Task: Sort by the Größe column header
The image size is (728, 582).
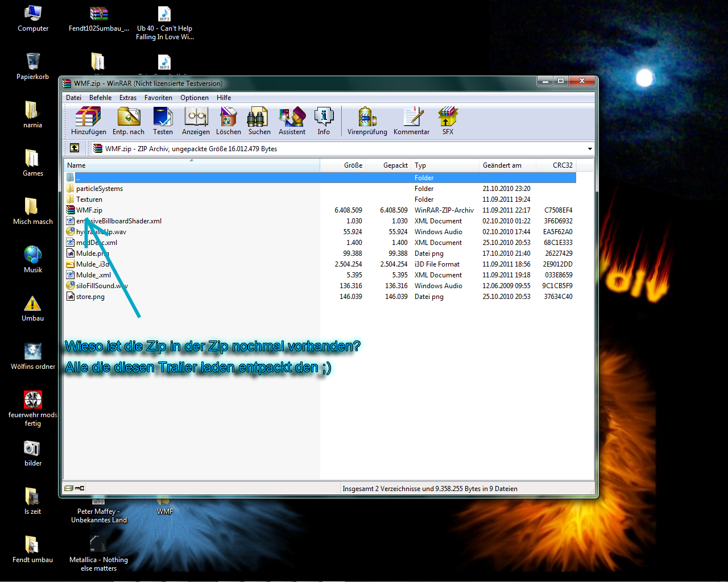Action: tap(342, 165)
